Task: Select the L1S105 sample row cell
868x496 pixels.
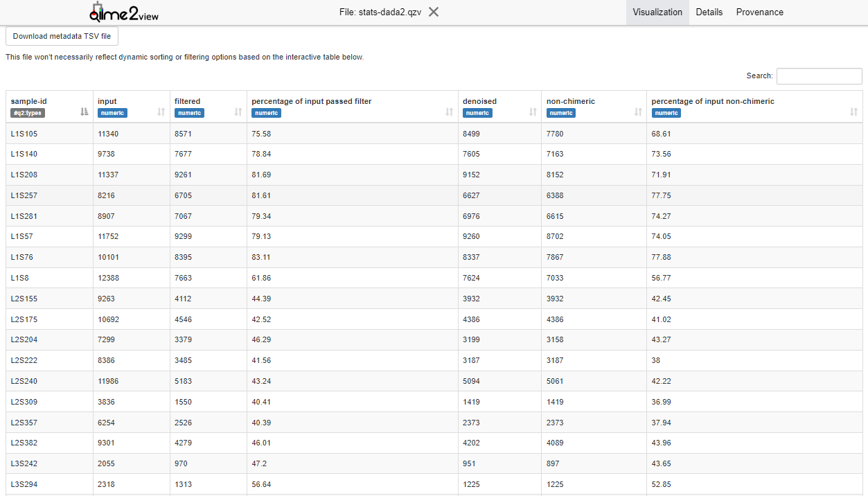Action: click(24, 134)
